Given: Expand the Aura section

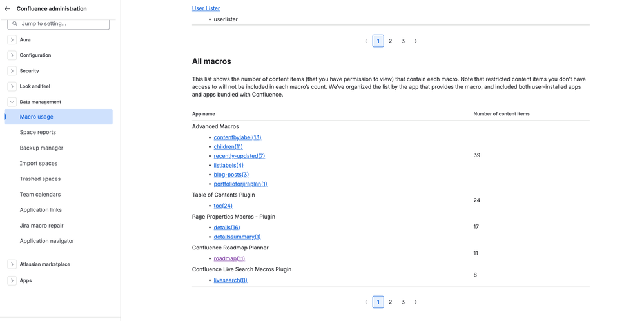Looking at the screenshot, I should point(12,40).
